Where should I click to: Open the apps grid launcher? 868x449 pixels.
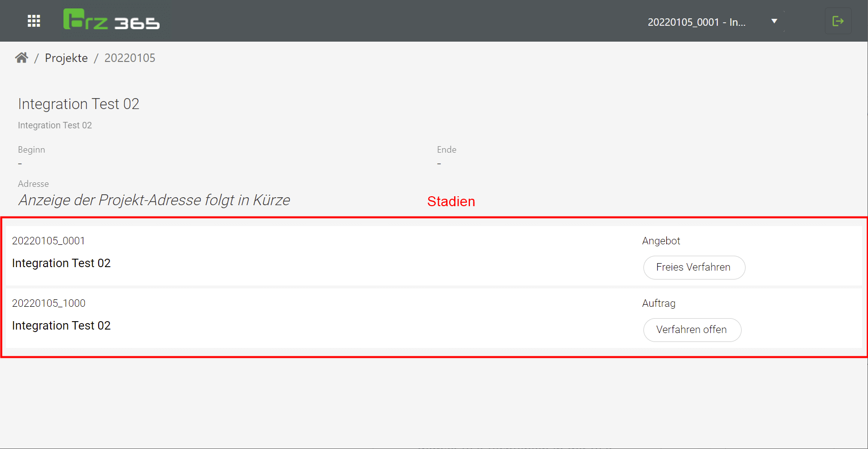point(34,21)
